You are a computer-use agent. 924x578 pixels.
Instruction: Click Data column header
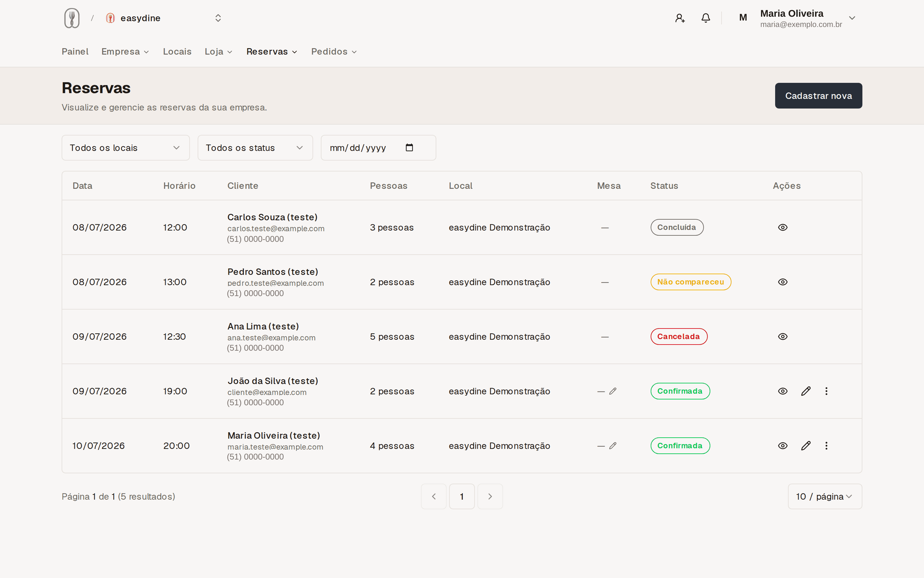coord(82,186)
